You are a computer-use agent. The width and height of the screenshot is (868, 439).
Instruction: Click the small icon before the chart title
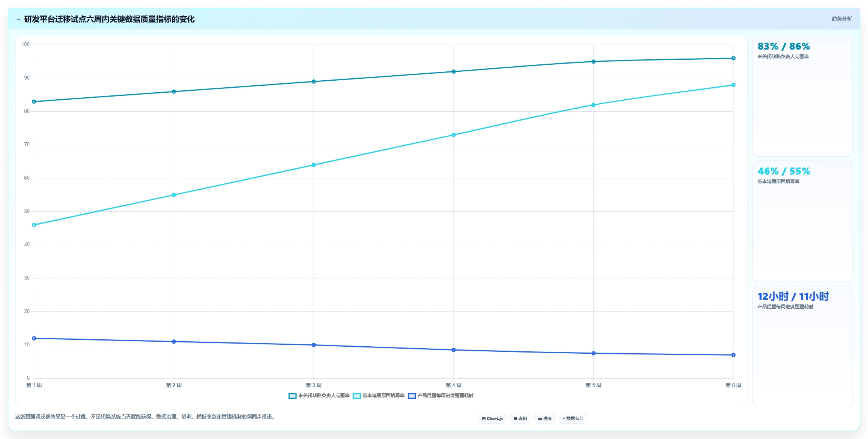pyautogui.click(x=18, y=19)
